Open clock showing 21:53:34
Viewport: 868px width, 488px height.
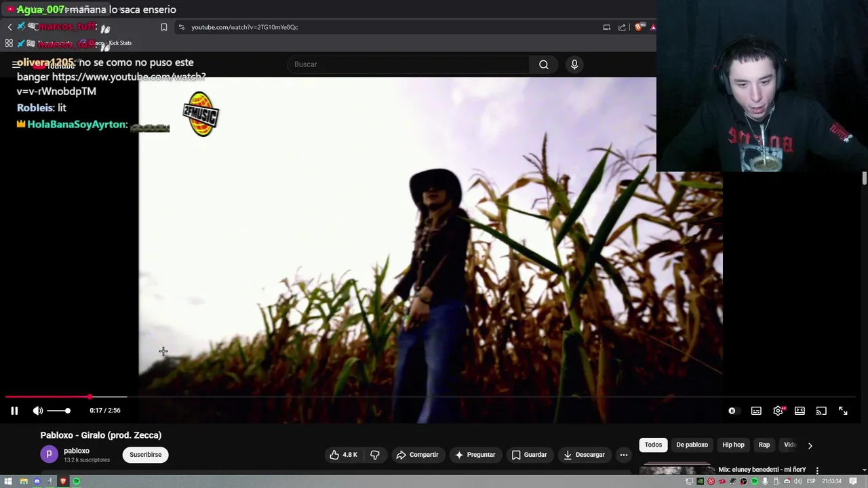tap(832, 481)
